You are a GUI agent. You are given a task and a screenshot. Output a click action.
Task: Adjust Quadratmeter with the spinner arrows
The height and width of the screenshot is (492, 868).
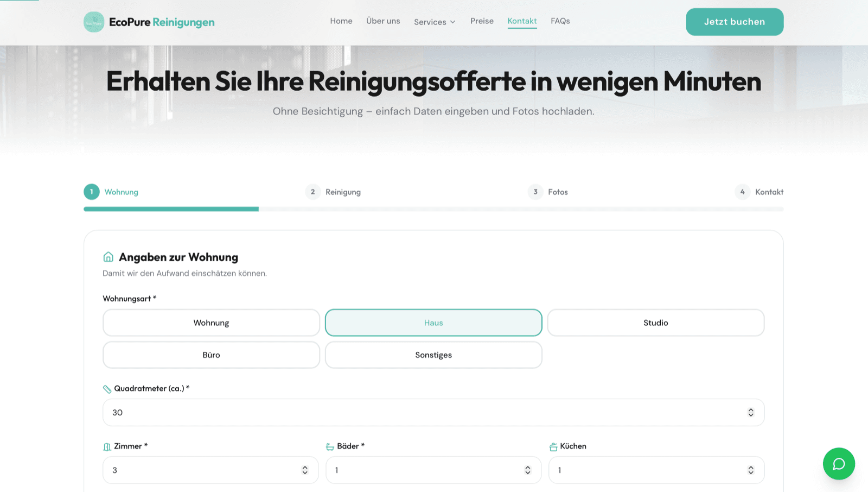tap(751, 413)
